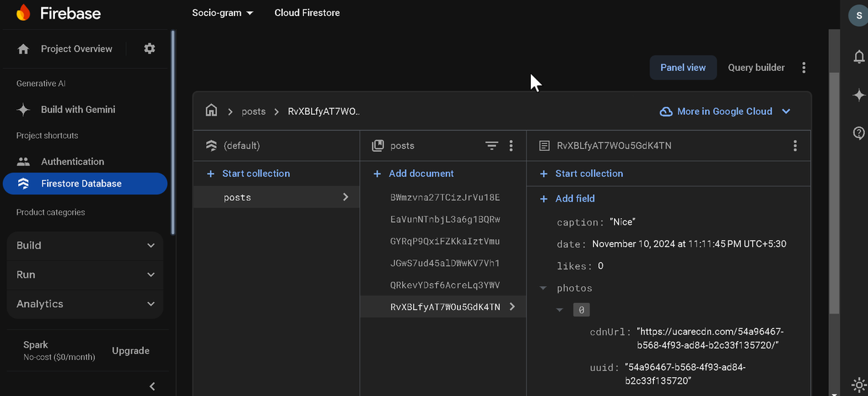
Task: Open the Panel view overflow menu
Action: click(x=804, y=67)
